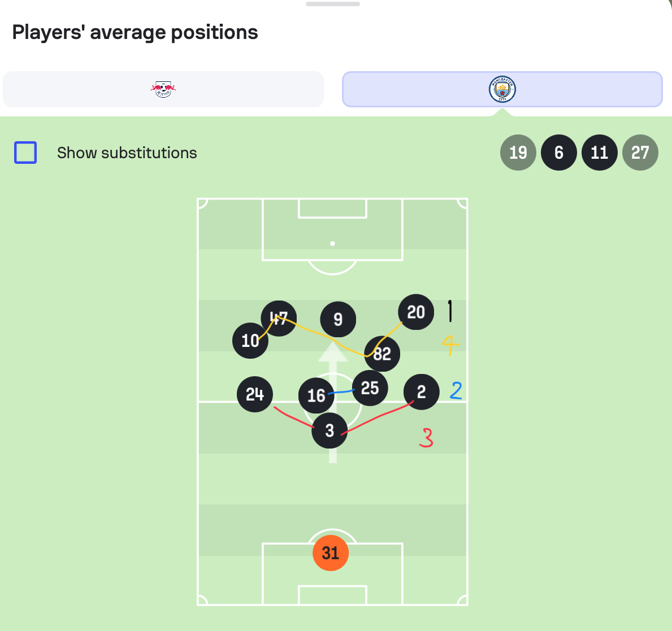
Task: Click the Show substitutions label text
Action: coord(127,153)
